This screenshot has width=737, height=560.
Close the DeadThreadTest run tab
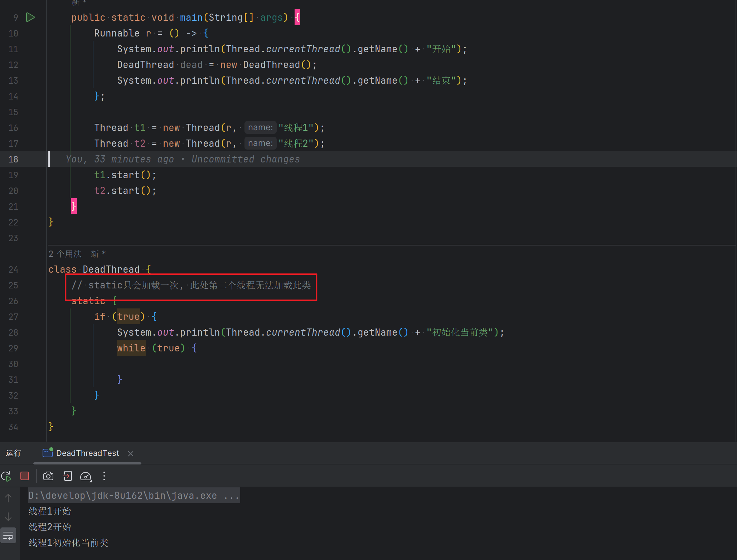pyautogui.click(x=131, y=454)
